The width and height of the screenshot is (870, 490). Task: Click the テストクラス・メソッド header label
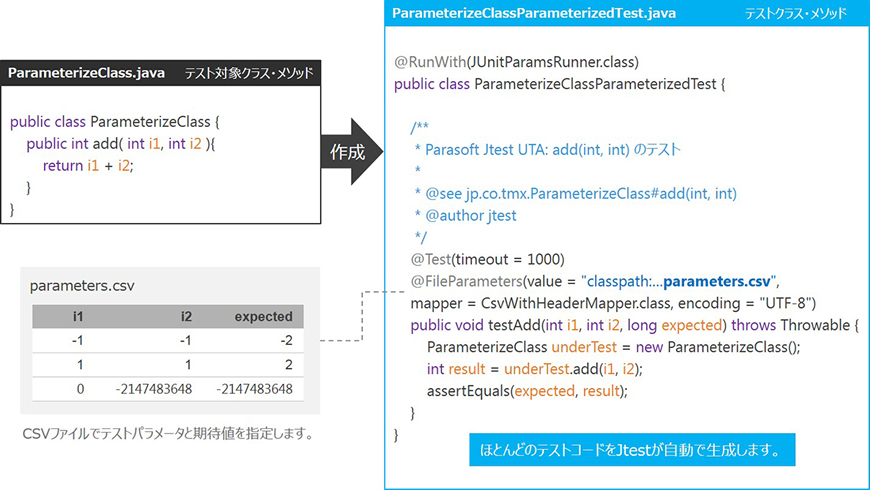coord(796,13)
